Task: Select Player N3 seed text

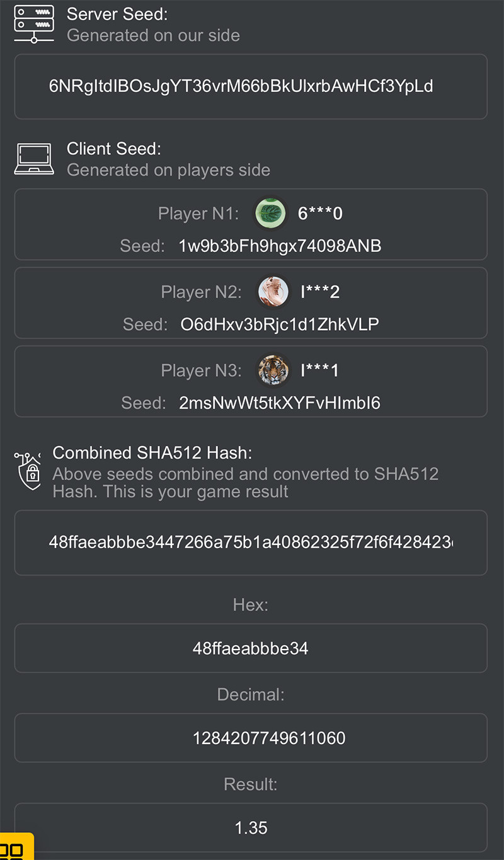Action: tap(280, 403)
